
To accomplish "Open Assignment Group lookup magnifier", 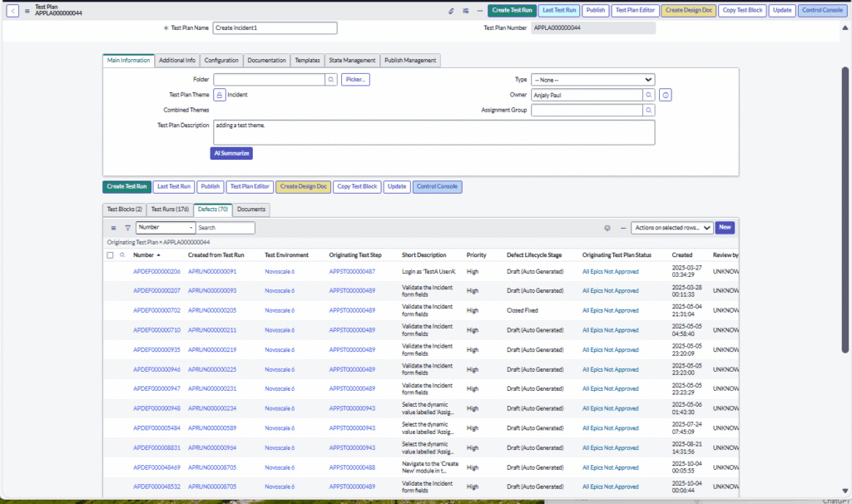I will [x=648, y=110].
